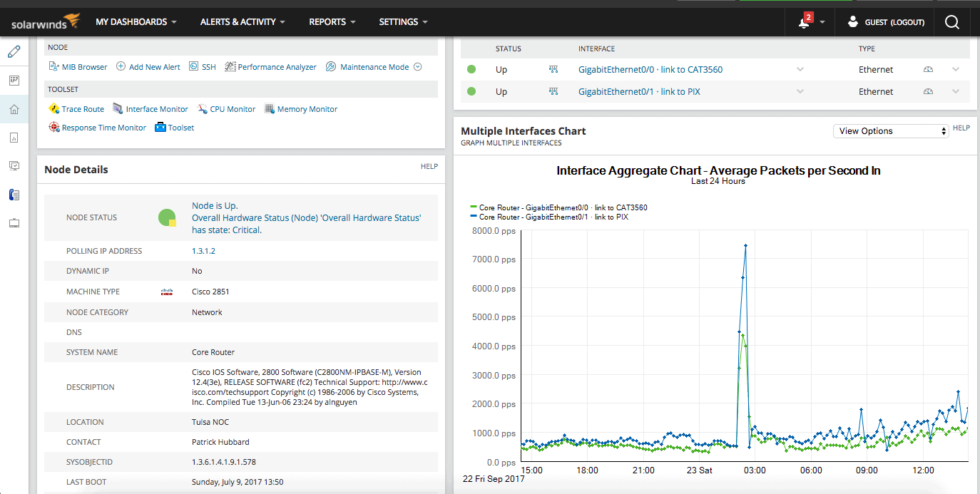
Task: Expand the notifications dropdown arrow
Action: click(x=822, y=22)
